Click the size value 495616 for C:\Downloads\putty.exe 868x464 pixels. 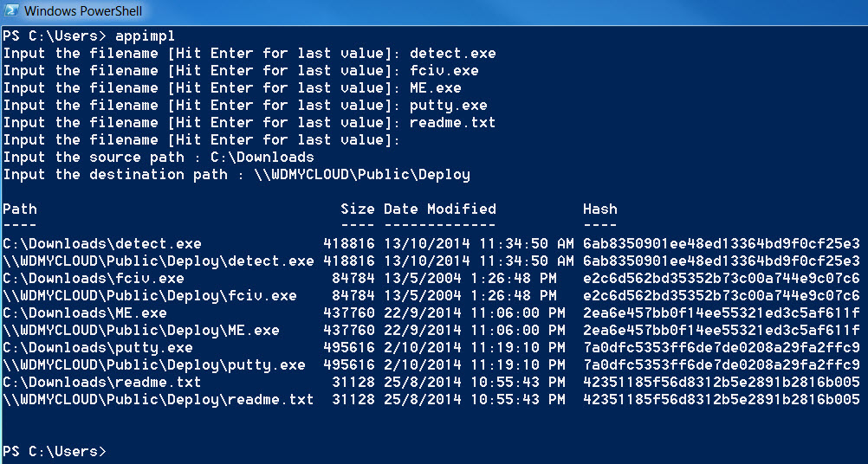(349, 348)
